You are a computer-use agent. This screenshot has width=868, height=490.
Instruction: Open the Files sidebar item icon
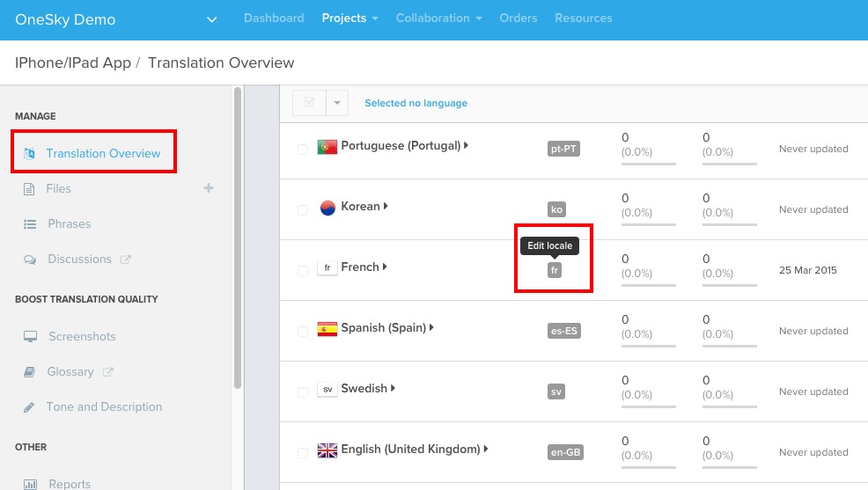29,189
